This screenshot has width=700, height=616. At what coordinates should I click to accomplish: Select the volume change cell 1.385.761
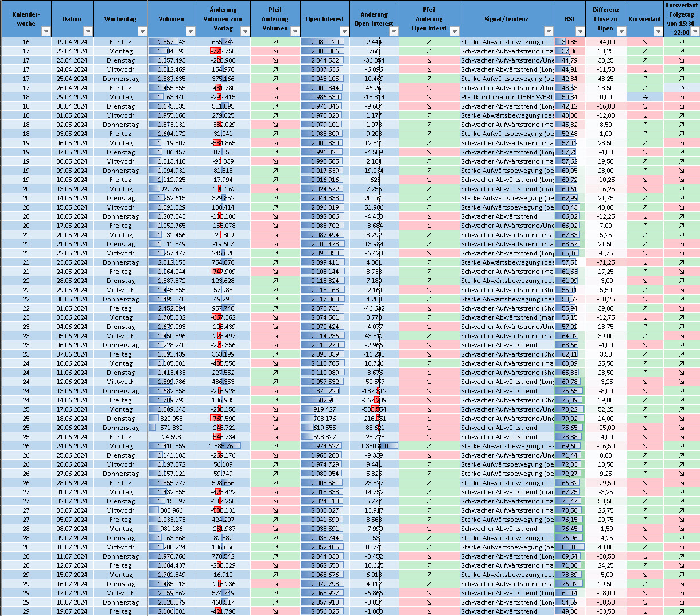pos(223,446)
